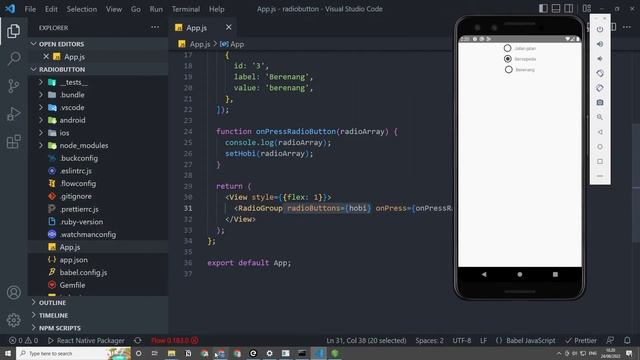Click taskbar search box

pos(73,353)
